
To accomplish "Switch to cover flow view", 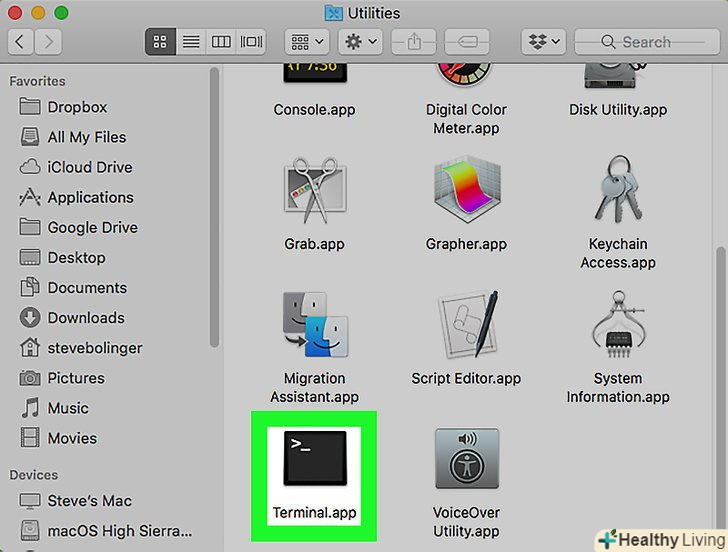I will point(251,42).
